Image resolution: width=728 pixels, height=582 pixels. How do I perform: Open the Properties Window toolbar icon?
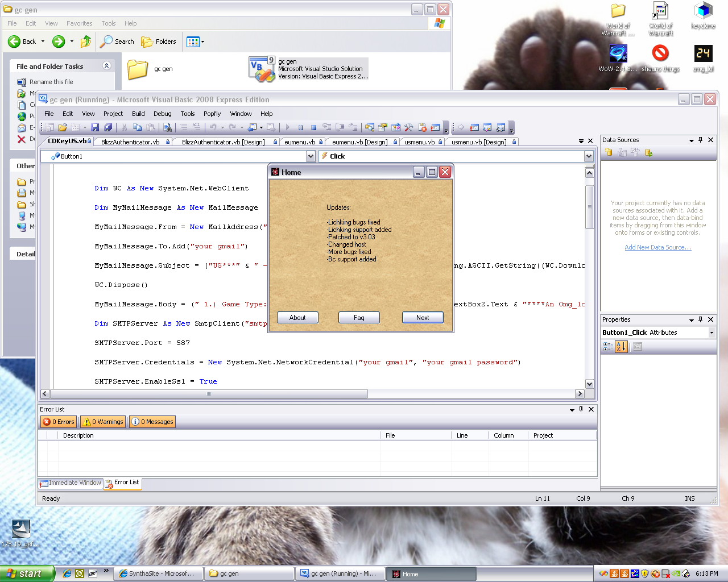pyautogui.click(x=382, y=127)
